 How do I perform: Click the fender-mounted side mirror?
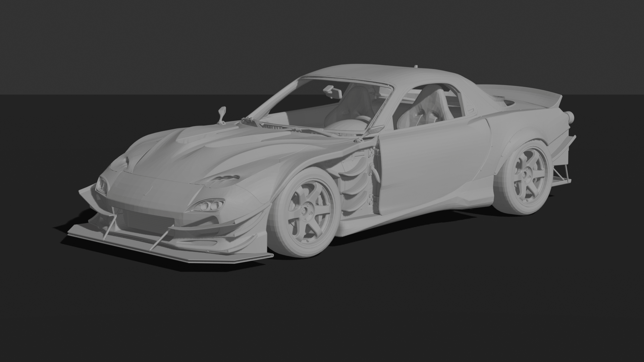pyautogui.click(x=222, y=116)
